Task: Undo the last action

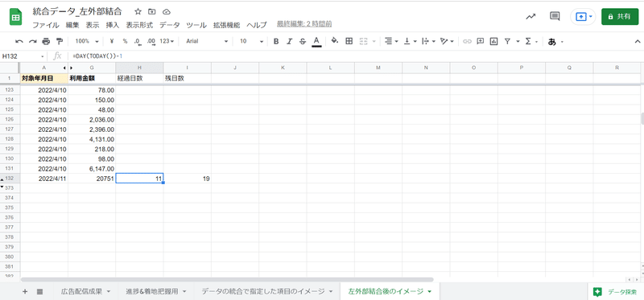Action: (x=19, y=42)
